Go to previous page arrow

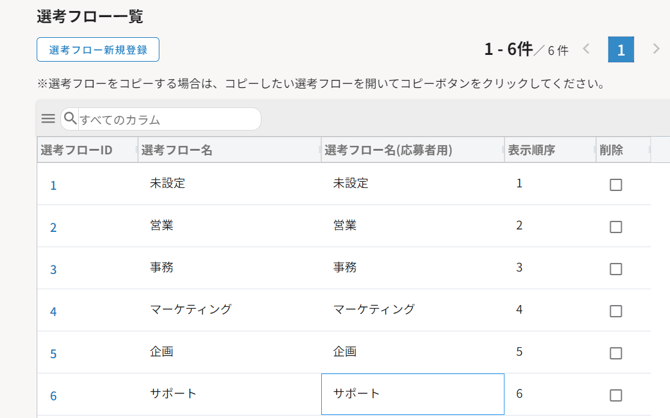tap(586, 49)
